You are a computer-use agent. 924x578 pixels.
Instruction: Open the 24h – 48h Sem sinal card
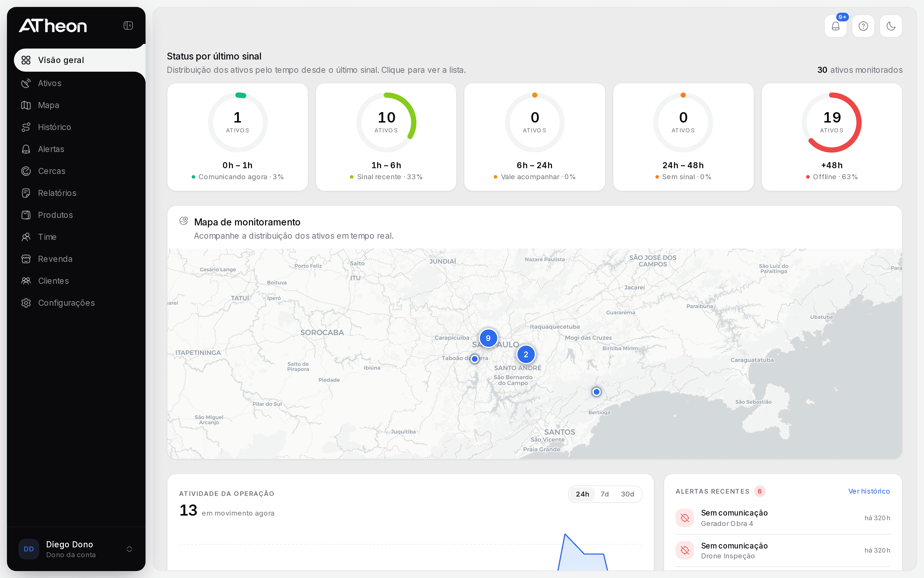click(x=683, y=137)
